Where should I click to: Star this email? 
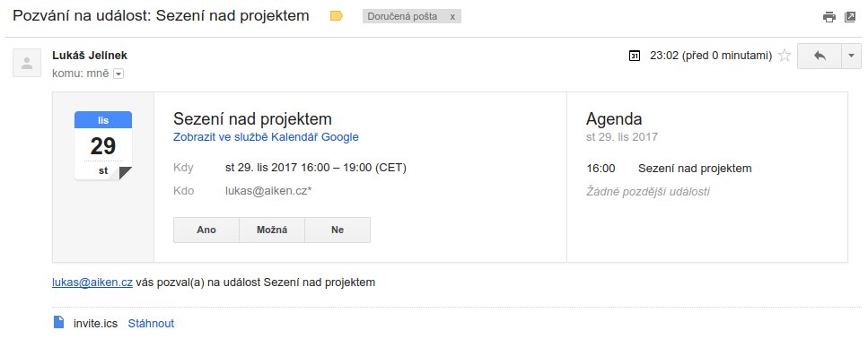coord(784,56)
